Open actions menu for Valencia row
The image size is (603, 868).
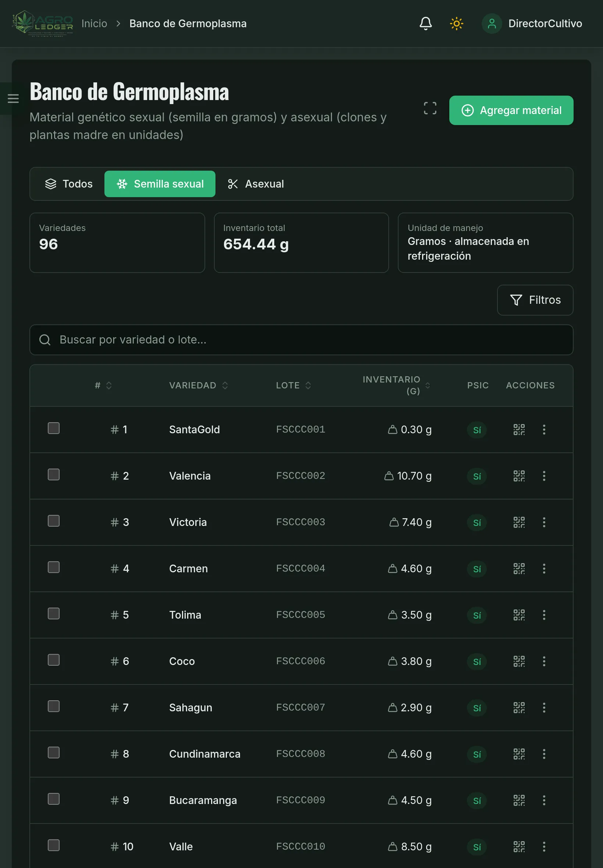(x=544, y=476)
